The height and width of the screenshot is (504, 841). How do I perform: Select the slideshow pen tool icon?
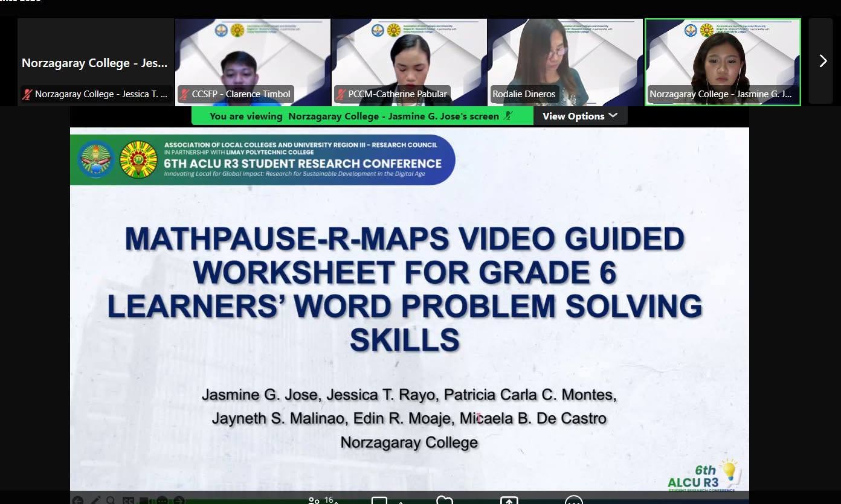[x=95, y=501]
